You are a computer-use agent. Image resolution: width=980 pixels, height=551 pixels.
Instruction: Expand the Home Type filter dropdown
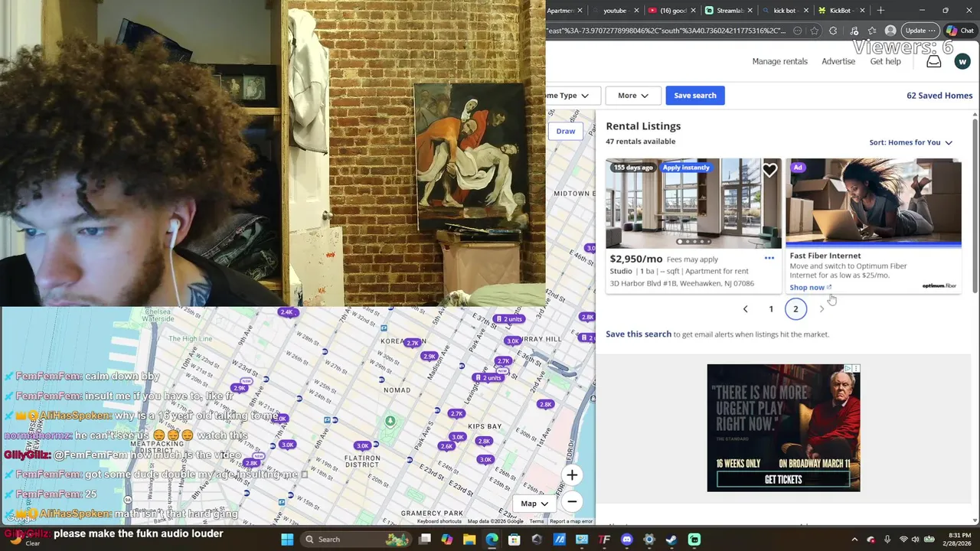pos(571,96)
